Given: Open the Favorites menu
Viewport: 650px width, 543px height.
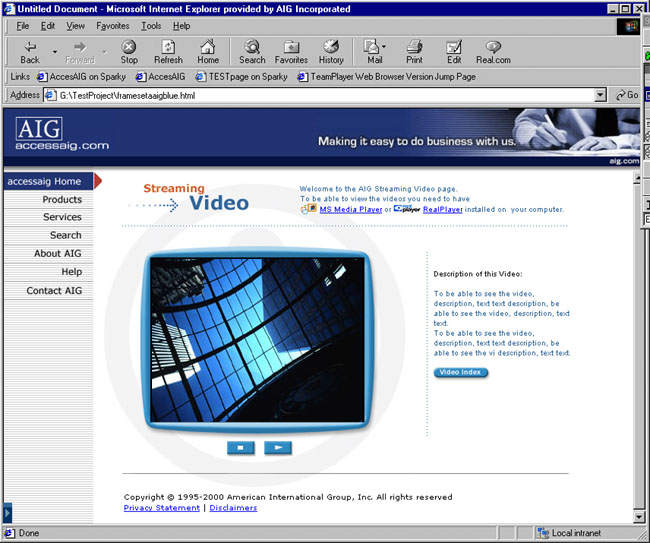Looking at the screenshot, I should coord(113,25).
